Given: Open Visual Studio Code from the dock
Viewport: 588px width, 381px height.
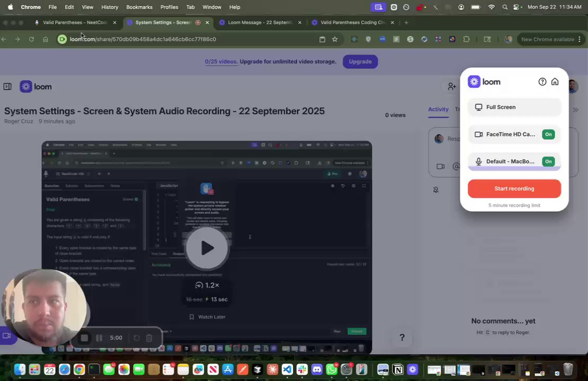Looking at the screenshot, I should pyautogui.click(x=287, y=370).
